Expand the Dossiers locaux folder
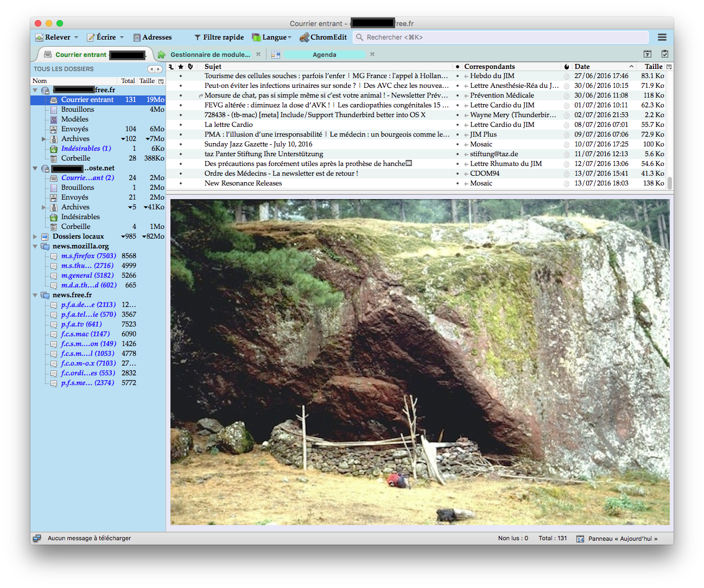This screenshot has width=704, height=588. click(x=35, y=237)
